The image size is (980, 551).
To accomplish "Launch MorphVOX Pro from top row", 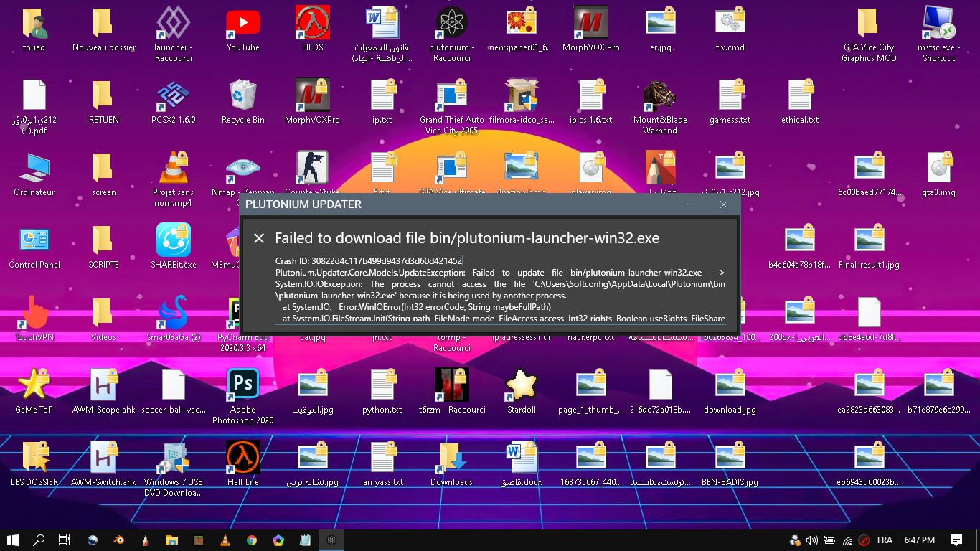I will 590,30.
